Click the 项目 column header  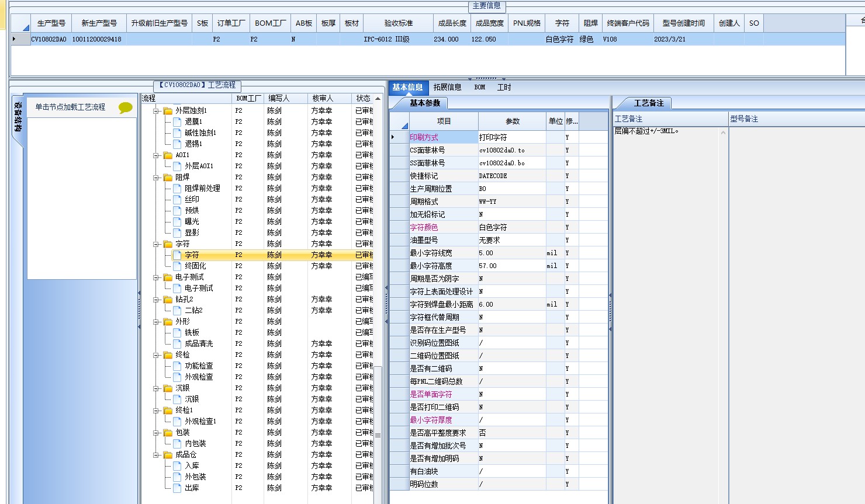click(444, 121)
